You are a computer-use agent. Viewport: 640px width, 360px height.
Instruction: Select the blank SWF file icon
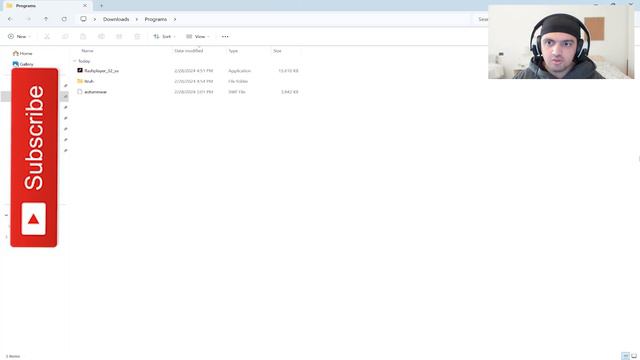coord(80,91)
